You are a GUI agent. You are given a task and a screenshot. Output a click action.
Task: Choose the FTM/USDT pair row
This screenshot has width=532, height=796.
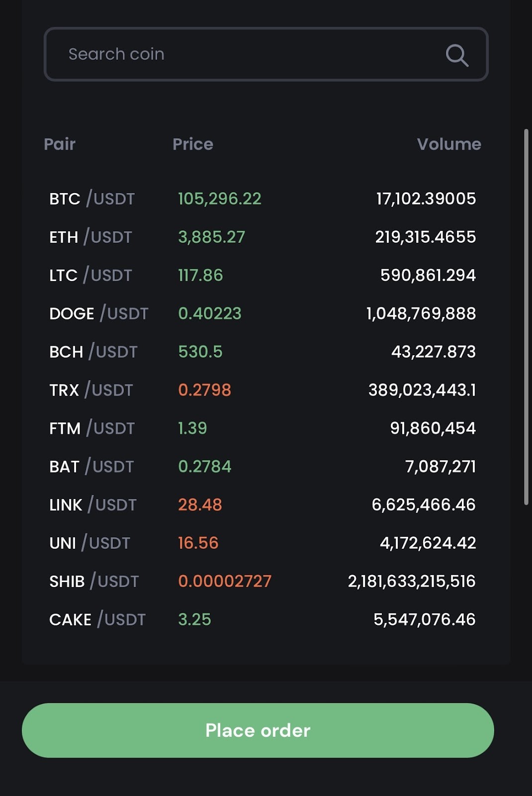coord(92,429)
